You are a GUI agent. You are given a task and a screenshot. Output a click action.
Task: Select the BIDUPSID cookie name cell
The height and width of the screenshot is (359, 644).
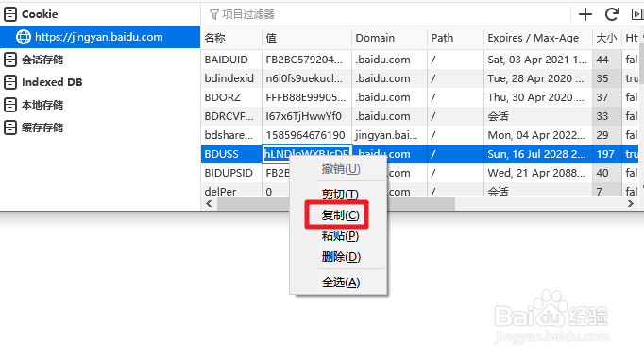231,173
